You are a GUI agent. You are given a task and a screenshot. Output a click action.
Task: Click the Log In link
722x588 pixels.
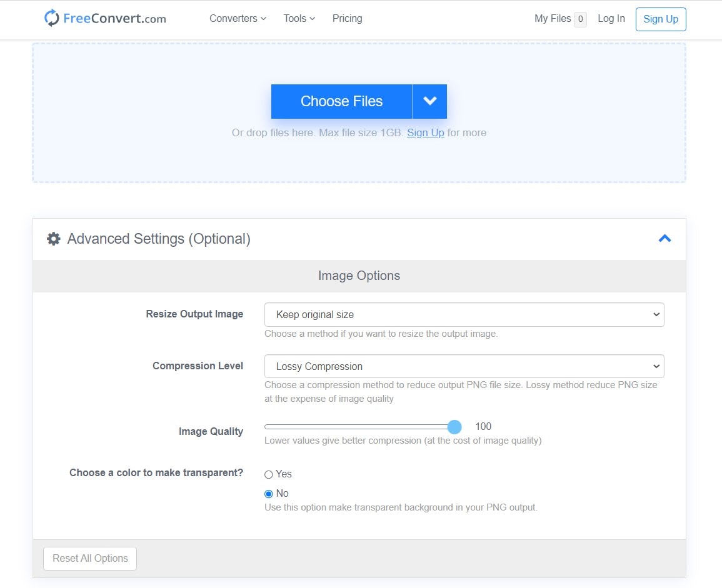(x=611, y=19)
